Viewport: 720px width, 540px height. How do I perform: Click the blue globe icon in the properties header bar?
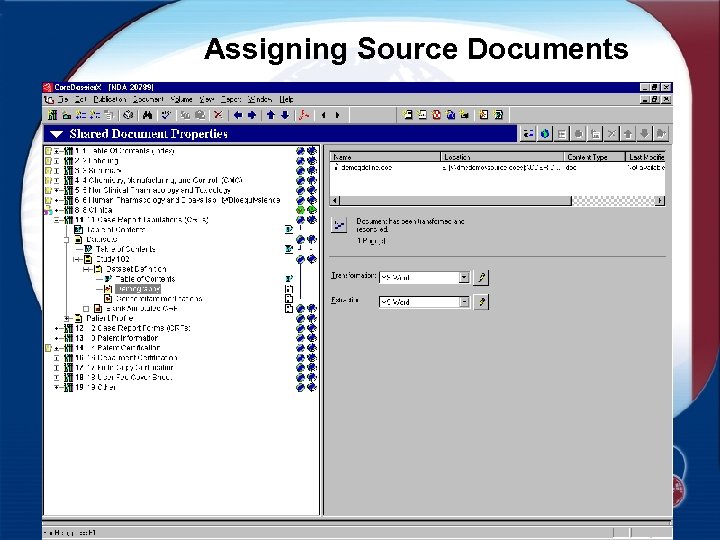[545, 134]
